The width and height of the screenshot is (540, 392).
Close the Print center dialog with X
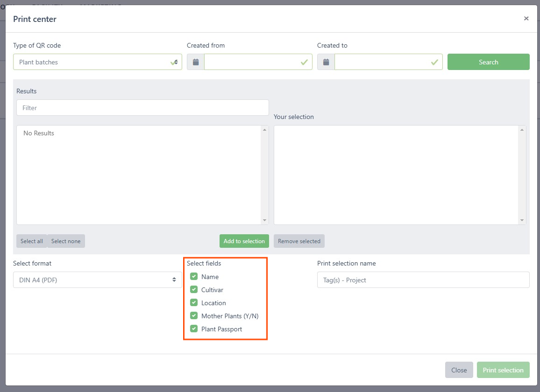(x=526, y=19)
